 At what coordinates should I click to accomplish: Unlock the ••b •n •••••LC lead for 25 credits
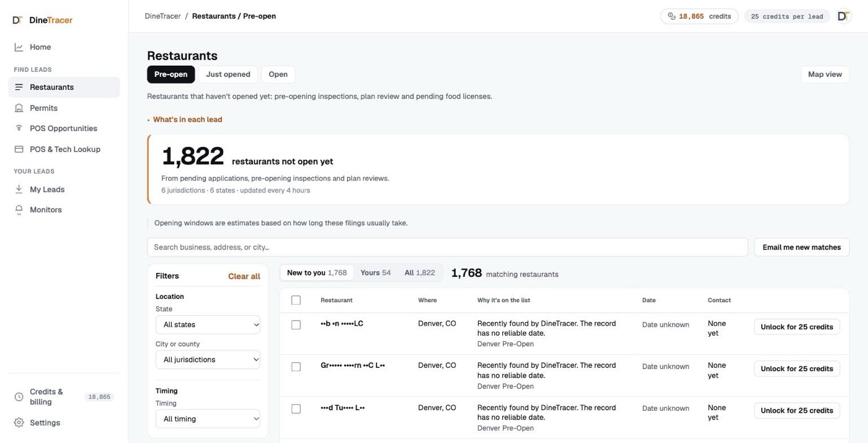(797, 327)
